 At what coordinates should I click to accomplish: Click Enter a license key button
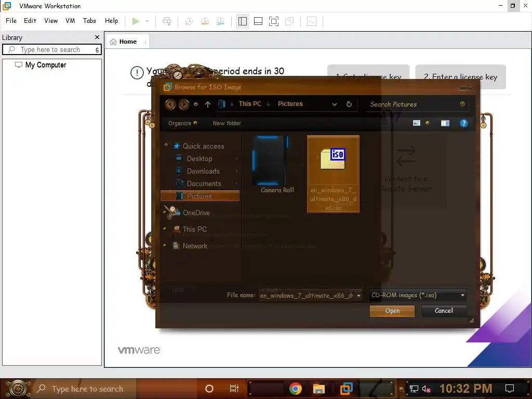(460, 77)
